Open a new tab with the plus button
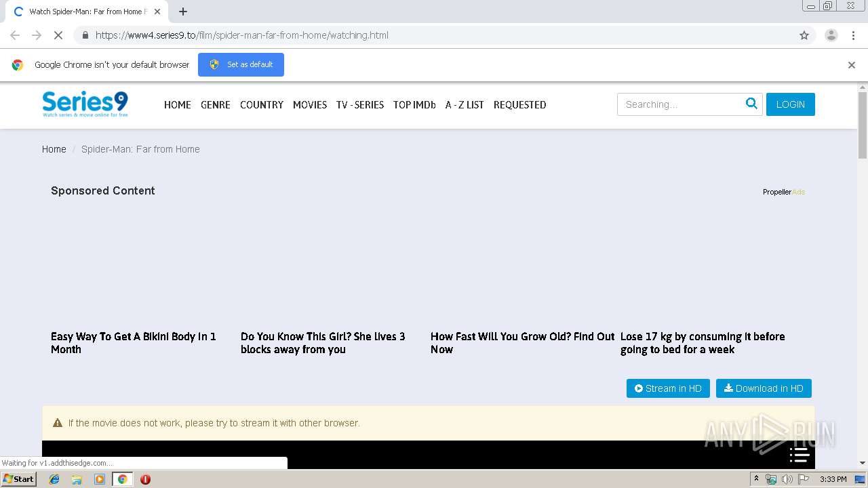 point(183,12)
